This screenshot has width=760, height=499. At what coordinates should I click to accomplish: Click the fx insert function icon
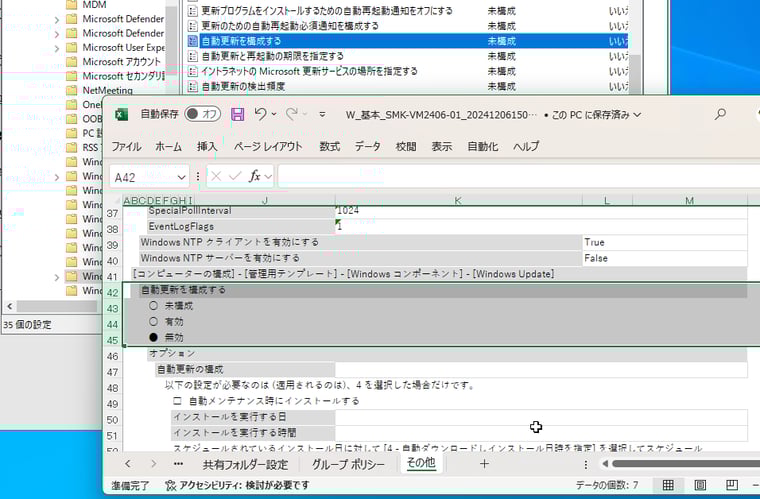coord(254,176)
